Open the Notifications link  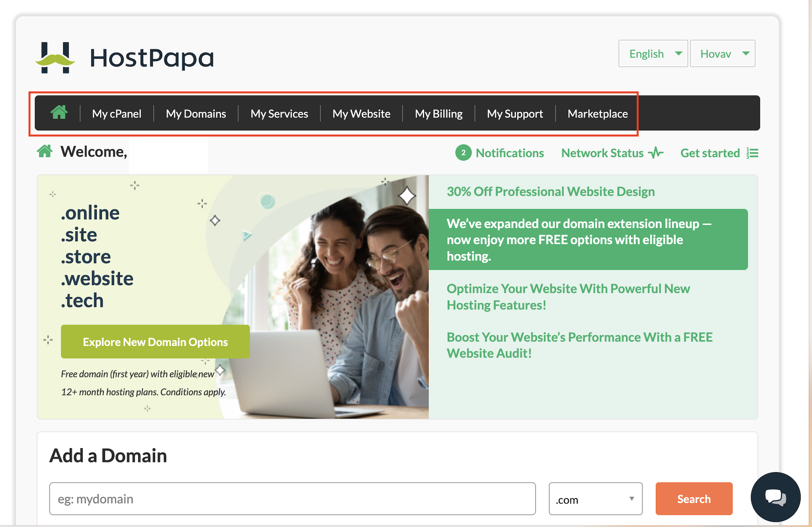coord(510,153)
